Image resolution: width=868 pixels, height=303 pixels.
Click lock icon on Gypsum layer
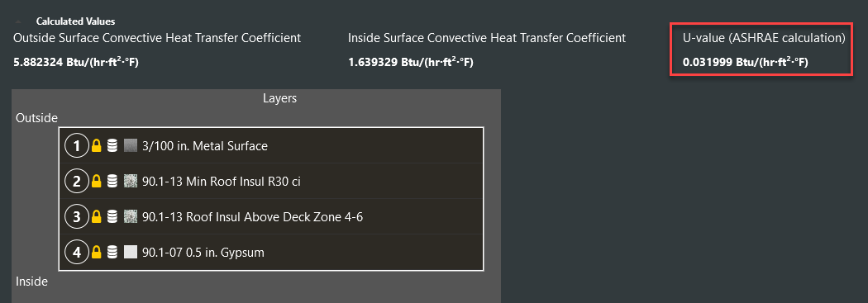tap(97, 252)
